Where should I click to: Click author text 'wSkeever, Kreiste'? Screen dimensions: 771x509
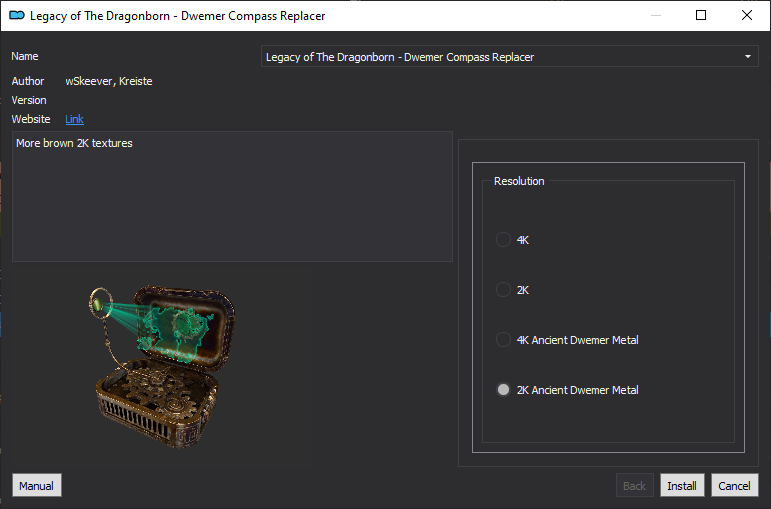pyautogui.click(x=109, y=81)
